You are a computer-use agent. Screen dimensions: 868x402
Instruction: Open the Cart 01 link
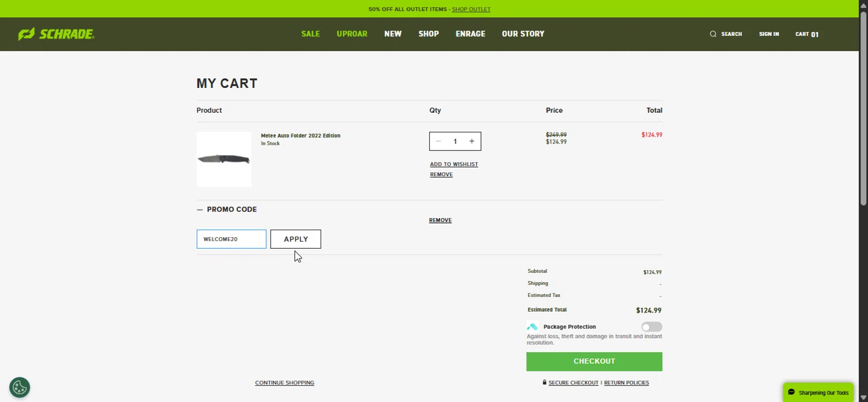[x=807, y=34]
